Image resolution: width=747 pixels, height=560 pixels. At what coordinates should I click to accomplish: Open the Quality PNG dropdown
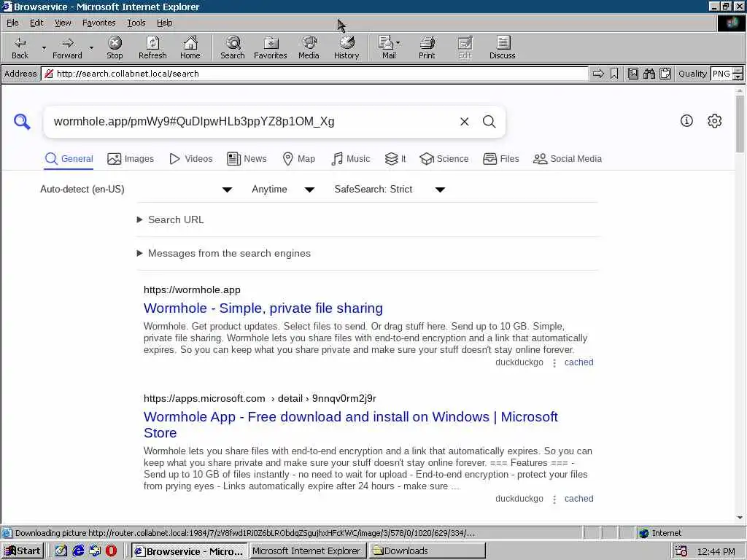(x=738, y=74)
